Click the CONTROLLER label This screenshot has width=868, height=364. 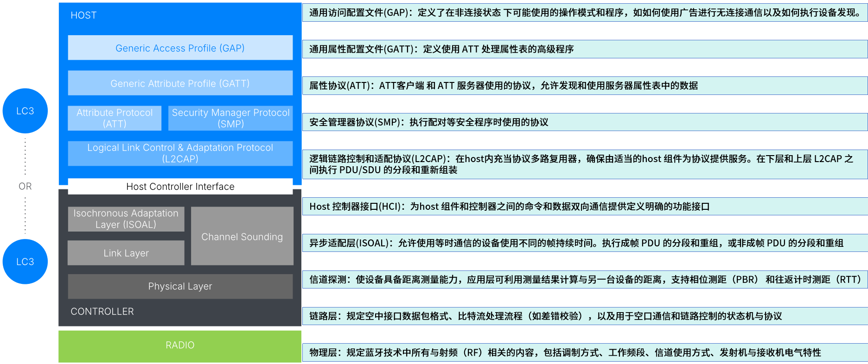102,311
